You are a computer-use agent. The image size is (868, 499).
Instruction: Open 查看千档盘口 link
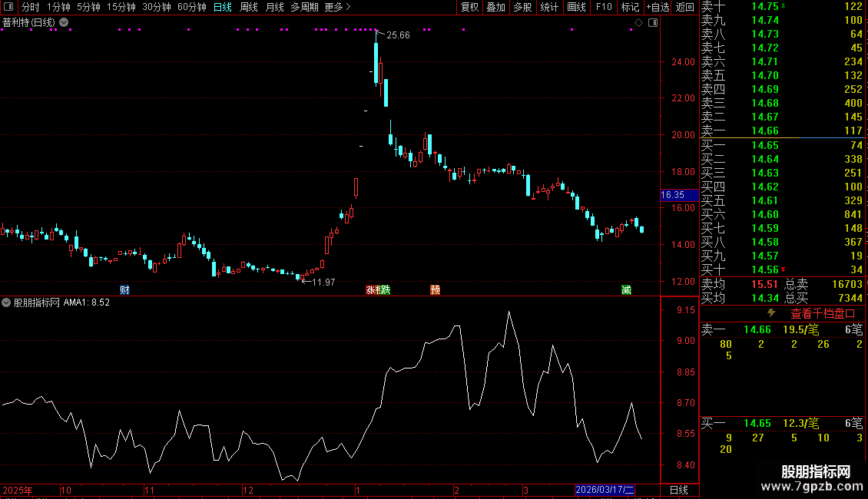pyautogui.click(x=823, y=314)
